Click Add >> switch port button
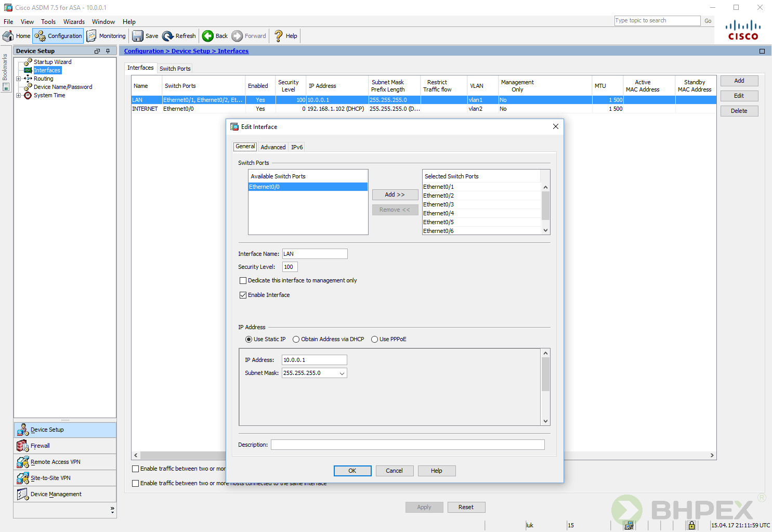The image size is (772, 532). point(395,194)
